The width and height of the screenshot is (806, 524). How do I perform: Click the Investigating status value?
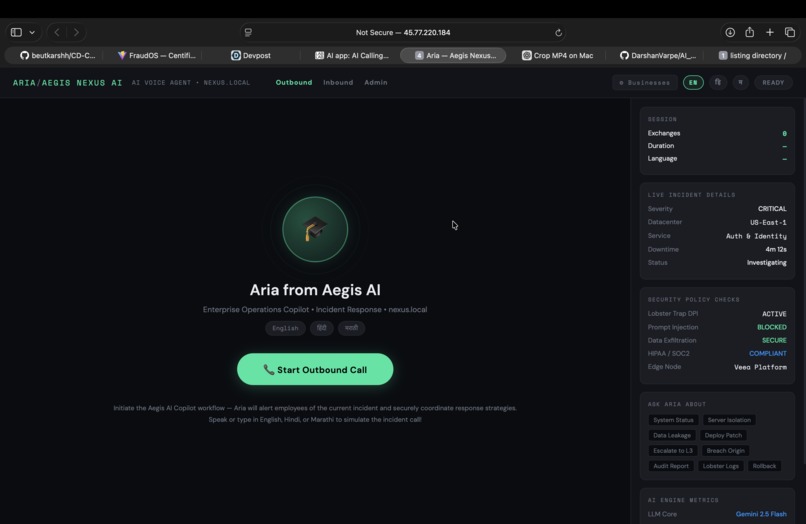click(766, 263)
